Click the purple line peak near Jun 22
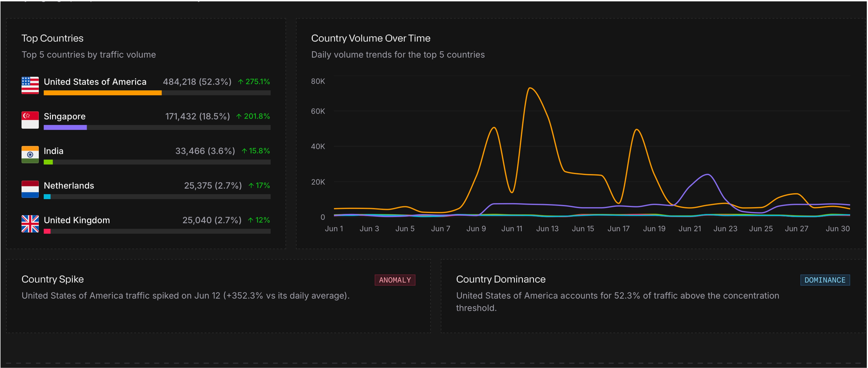Viewport: 868px width, 368px height. point(708,175)
